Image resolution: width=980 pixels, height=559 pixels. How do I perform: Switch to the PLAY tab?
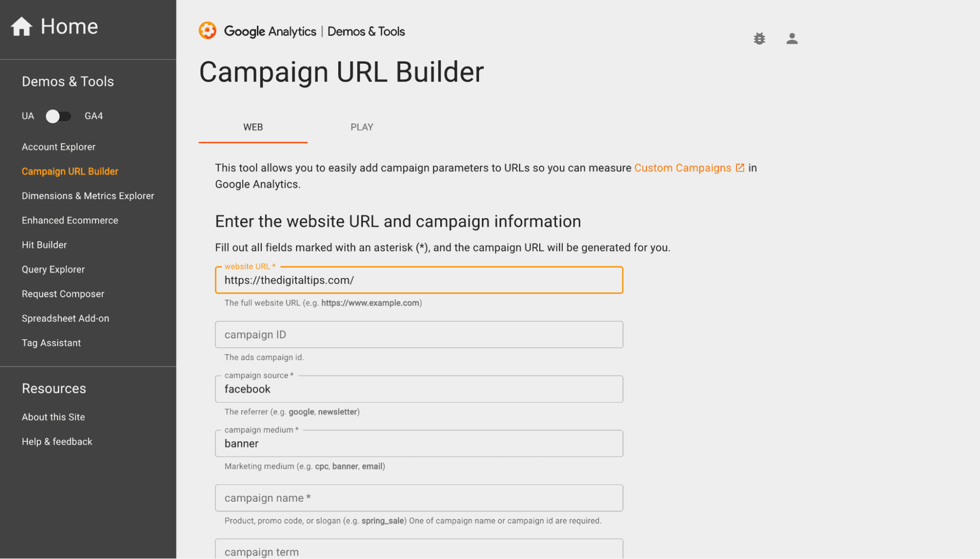click(x=362, y=127)
